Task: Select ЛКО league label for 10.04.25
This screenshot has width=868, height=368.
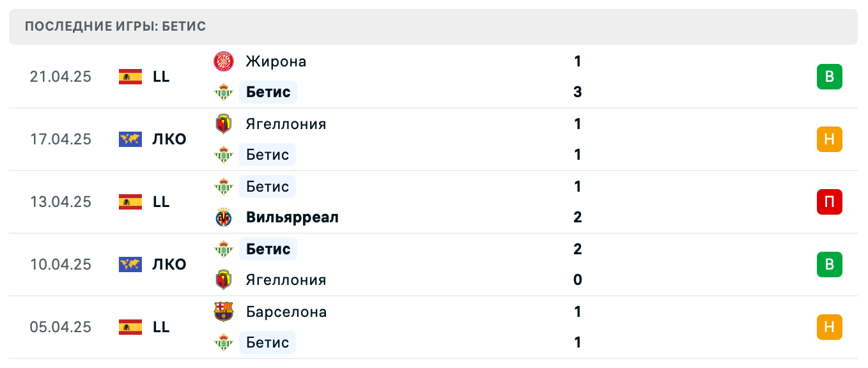Action: (x=169, y=264)
